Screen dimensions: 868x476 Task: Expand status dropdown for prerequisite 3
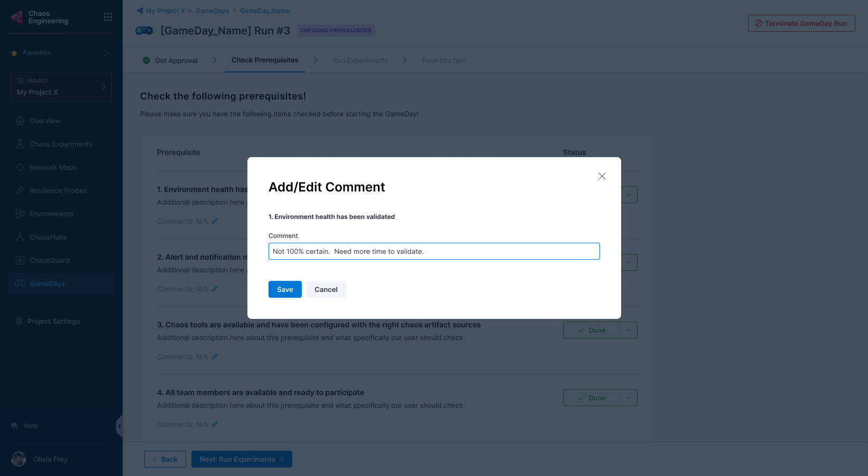point(629,330)
